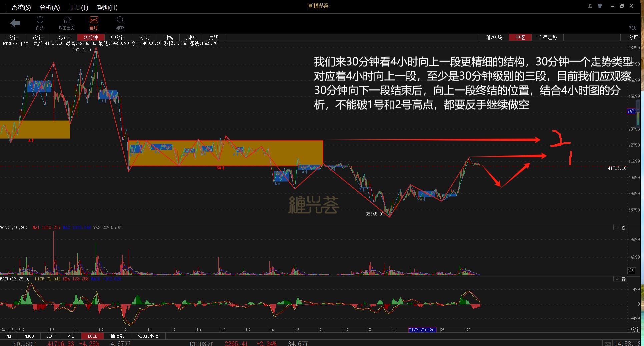This screenshot has height=346, width=644.
Task: Switch to the 5分钟 timeframe tab
Action: [x=37, y=37]
